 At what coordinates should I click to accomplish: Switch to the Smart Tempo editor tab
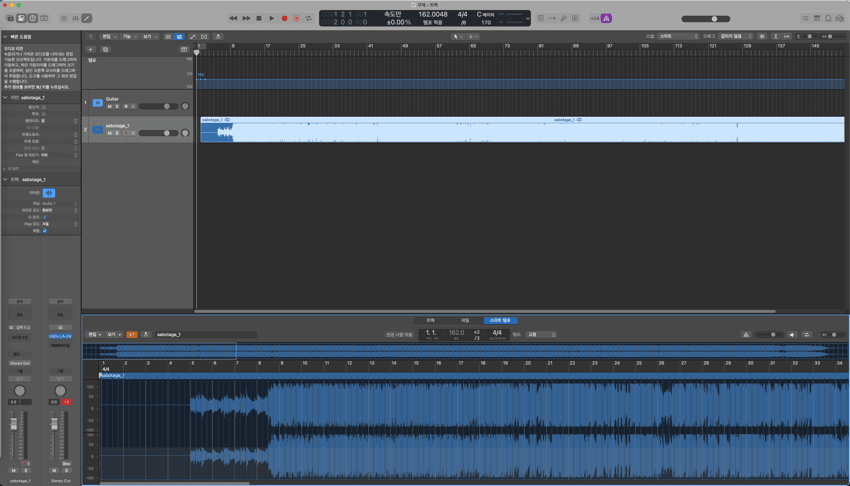click(x=500, y=320)
